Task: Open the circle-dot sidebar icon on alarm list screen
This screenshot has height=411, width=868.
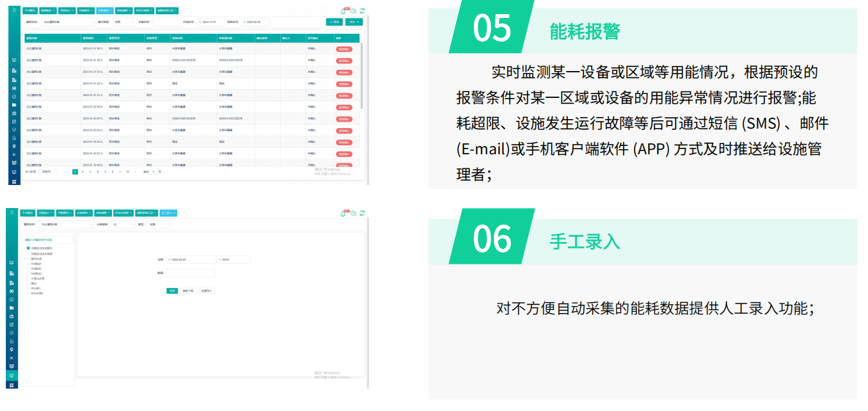Action: tap(14, 97)
